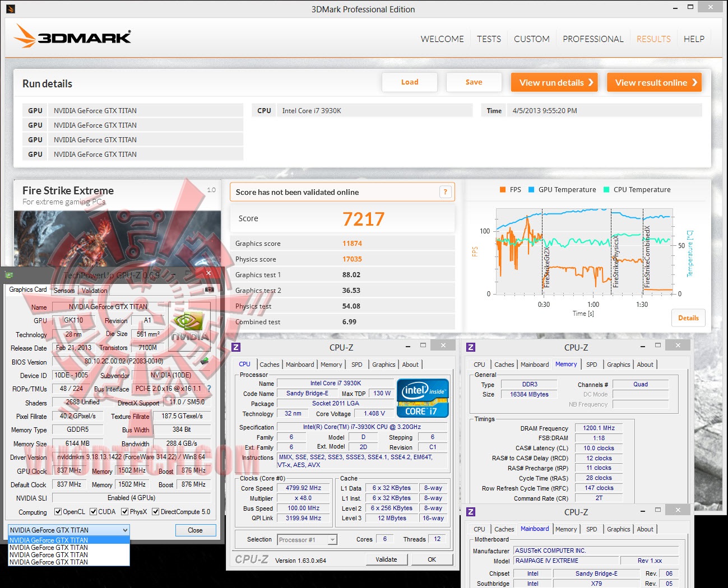Click the RAMPAGE IV EXTREME model field
The image size is (728, 588).
pyautogui.click(x=566, y=561)
